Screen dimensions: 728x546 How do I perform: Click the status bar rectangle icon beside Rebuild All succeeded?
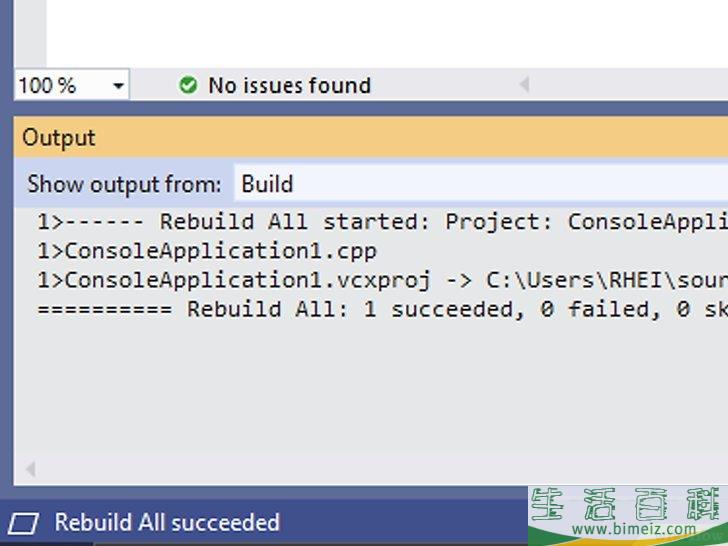click(x=24, y=524)
